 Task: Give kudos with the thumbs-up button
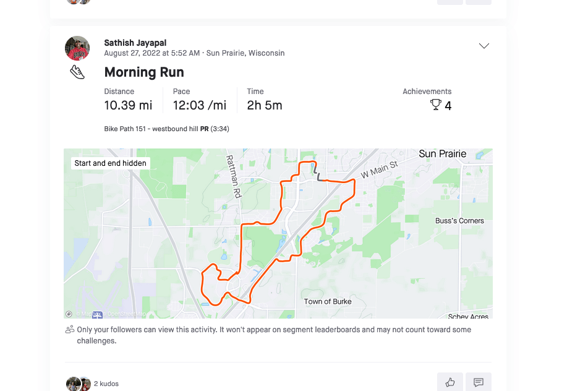(x=450, y=382)
